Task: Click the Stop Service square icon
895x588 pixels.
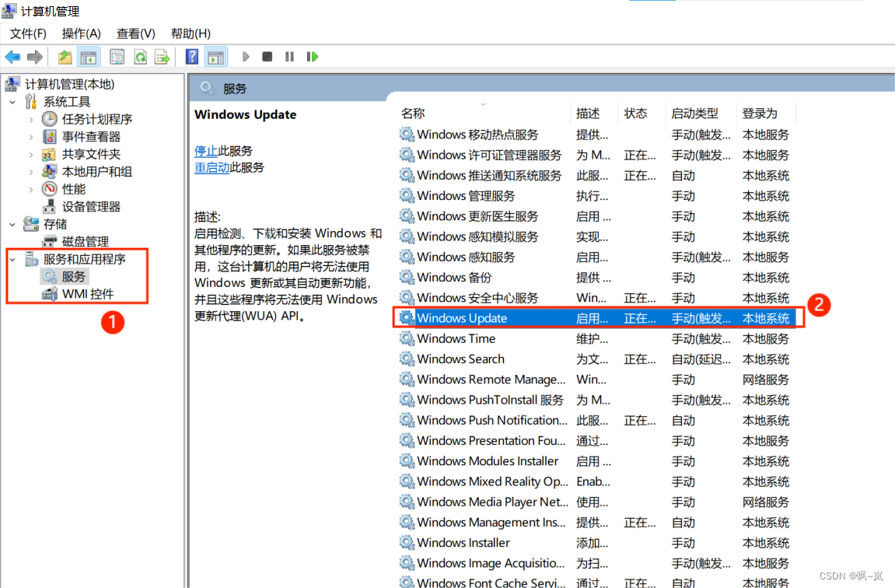Action: point(267,57)
